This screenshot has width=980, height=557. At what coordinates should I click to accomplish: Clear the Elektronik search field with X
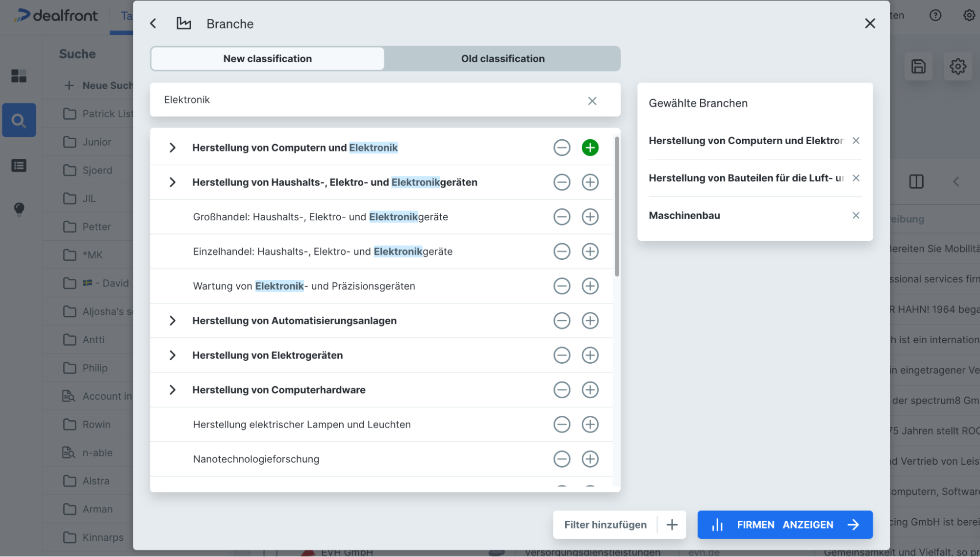pyautogui.click(x=592, y=101)
